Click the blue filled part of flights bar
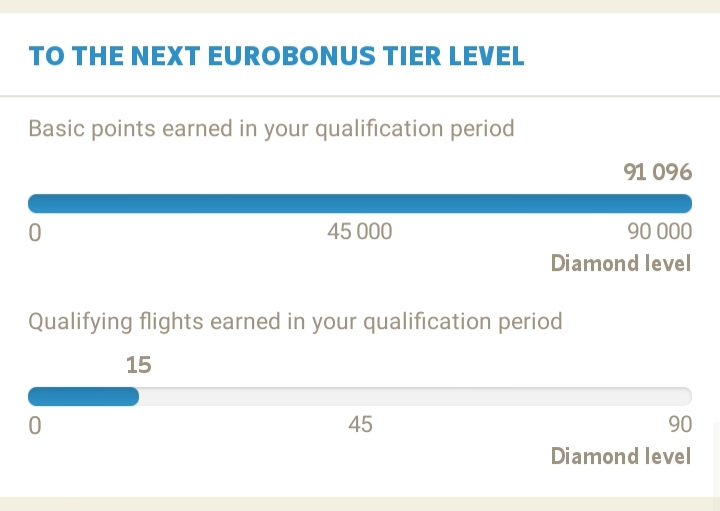Viewport: 720px width, 511px height. click(84, 396)
